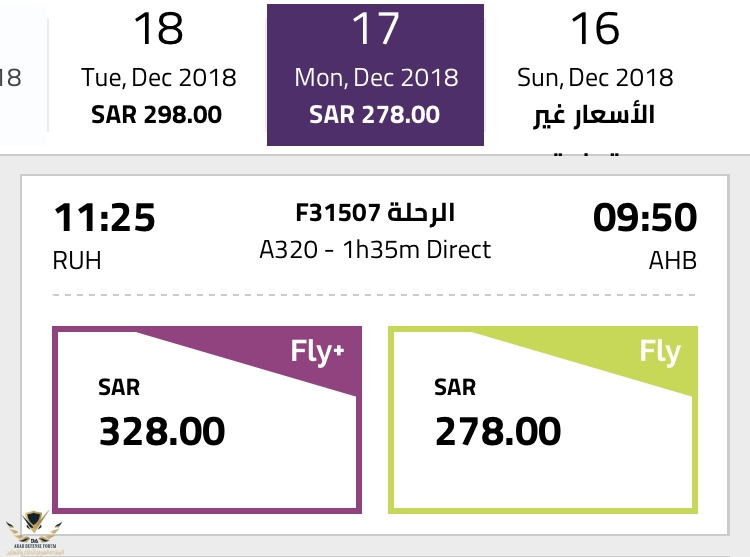Click the 09:50 departure time
Viewport: 750px width, 557px height.
tap(645, 218)
